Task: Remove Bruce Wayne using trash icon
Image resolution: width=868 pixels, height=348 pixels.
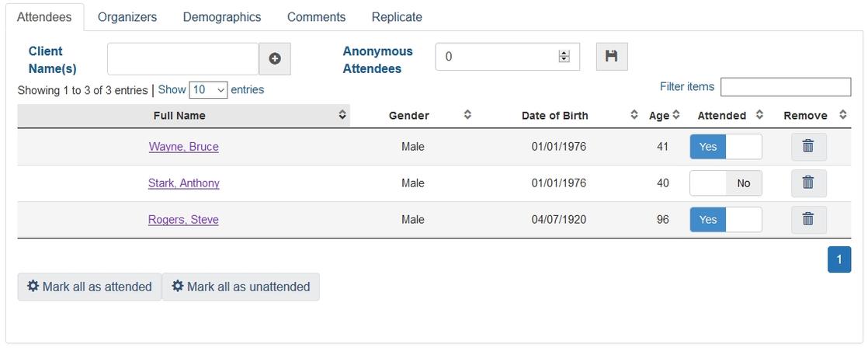Action: (x=807, y=146)
